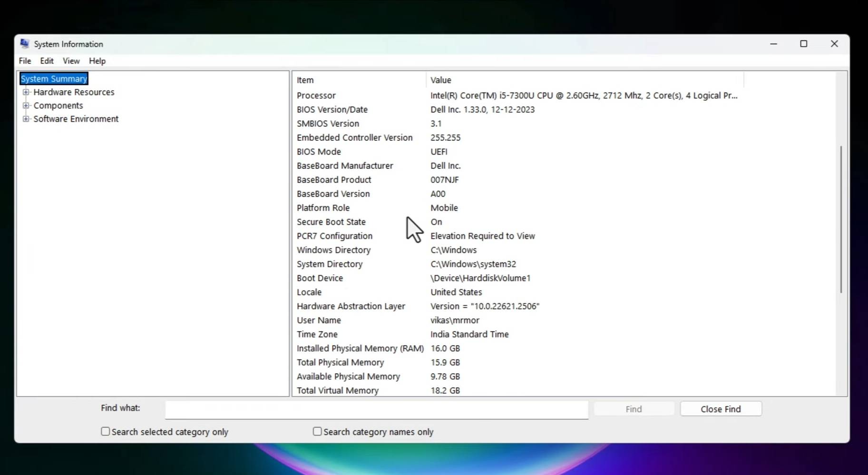
Task: Select the Boot Device row
Action: [517, 278]
